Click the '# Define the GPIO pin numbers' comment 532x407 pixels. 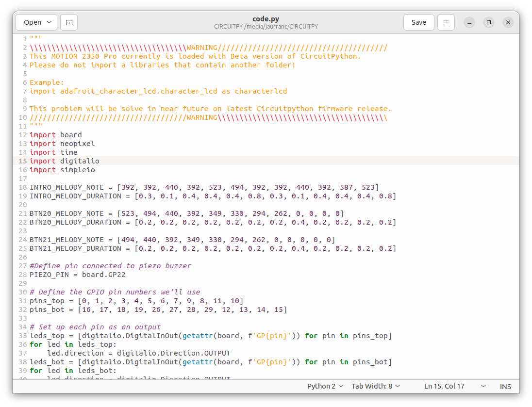click(x=115, y=292)
